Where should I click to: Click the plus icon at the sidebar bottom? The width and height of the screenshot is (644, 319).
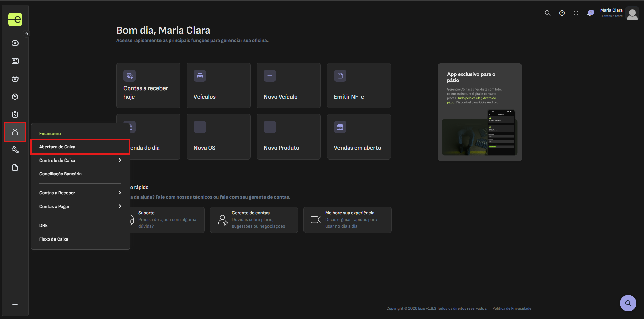coord(15,304)
